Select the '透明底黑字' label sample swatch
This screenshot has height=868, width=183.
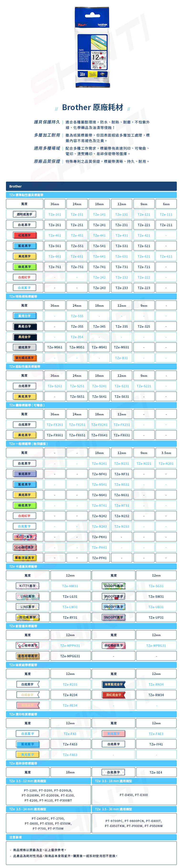25,214
